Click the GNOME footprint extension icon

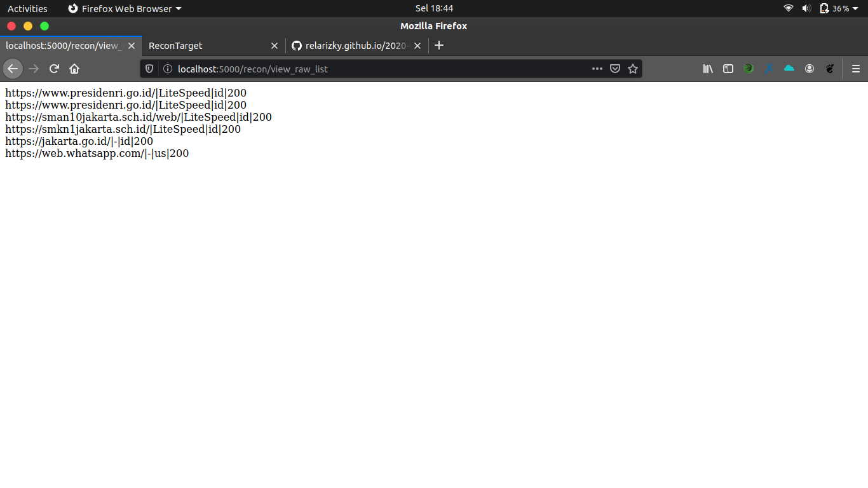point(830,69)
